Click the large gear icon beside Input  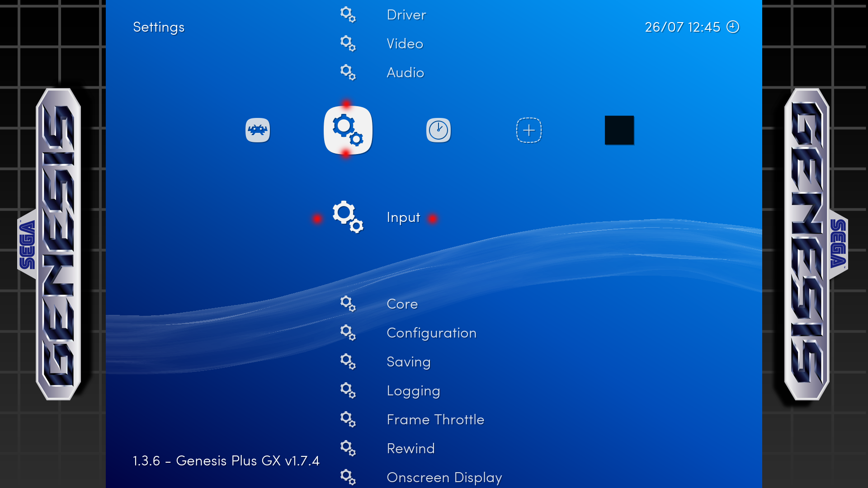click(348, 217)
